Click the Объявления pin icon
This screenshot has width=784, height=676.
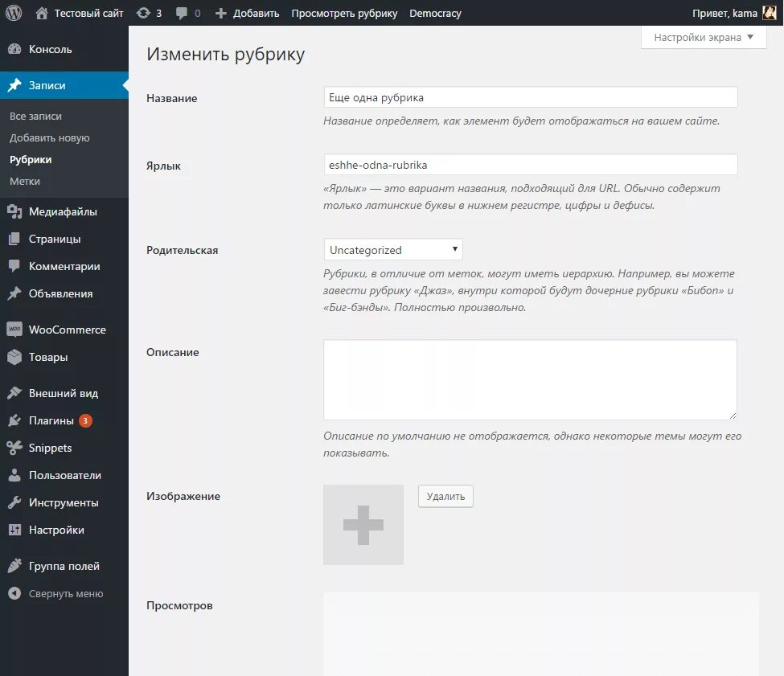14,293
